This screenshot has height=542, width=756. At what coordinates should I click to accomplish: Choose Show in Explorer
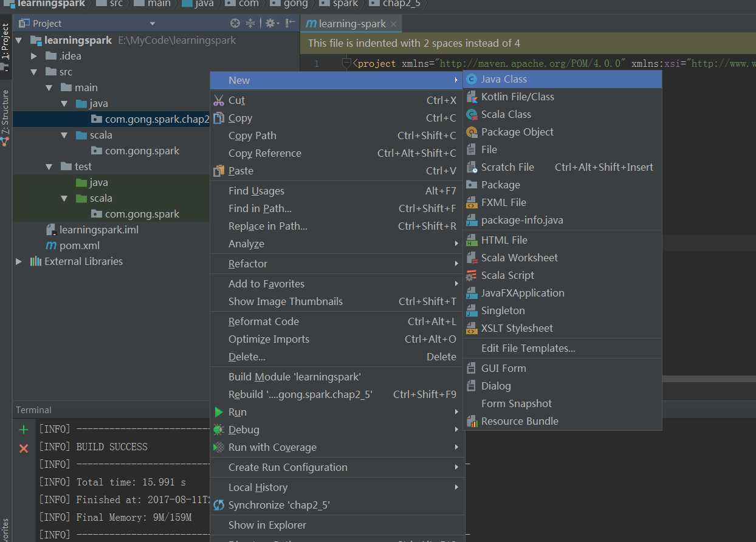pyautogui.click(x=337, y=525)
